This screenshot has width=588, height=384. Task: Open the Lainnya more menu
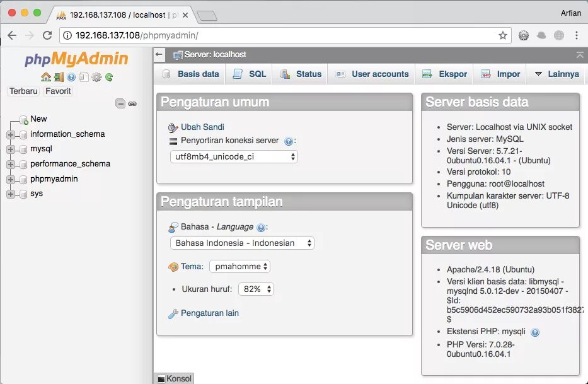(557, 74)
